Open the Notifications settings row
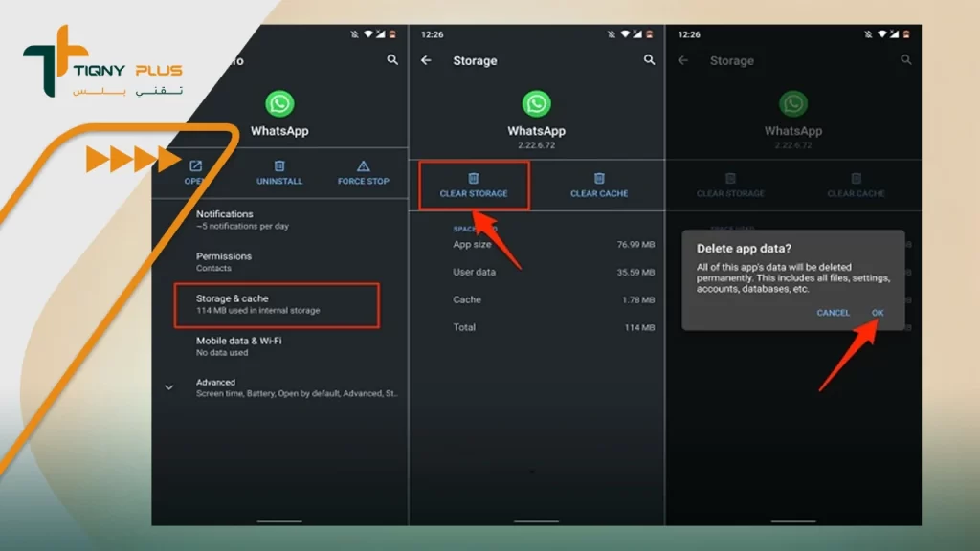980x551 pixels. click(280, 219)
